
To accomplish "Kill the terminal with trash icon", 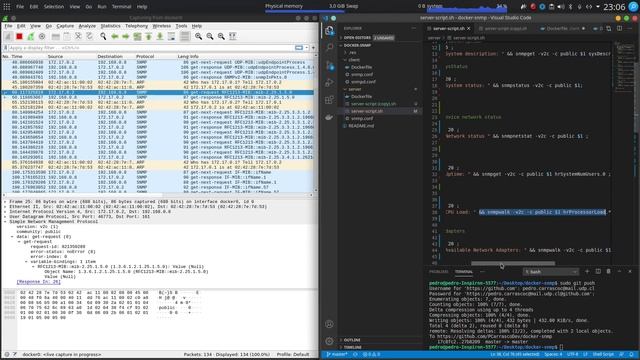I will [x=609, y=271].
